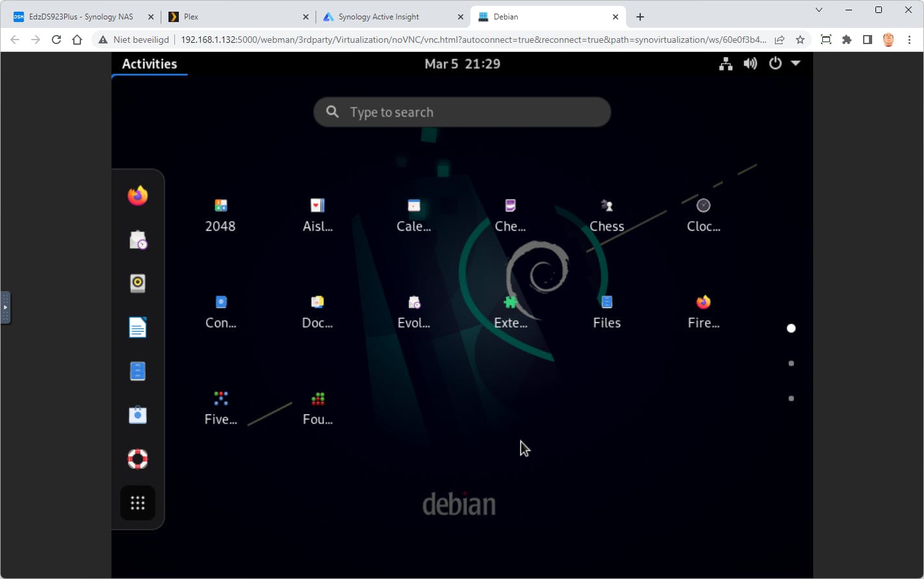The image size is (924, 579).
Task: Open the Software store from the dock
Action: (x=137, y=415)
